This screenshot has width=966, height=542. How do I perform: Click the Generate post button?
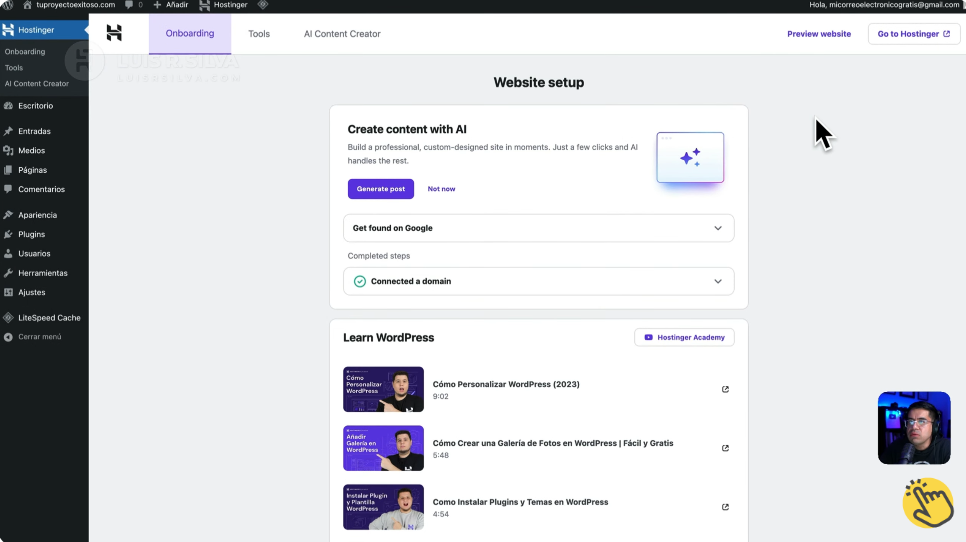380,189
